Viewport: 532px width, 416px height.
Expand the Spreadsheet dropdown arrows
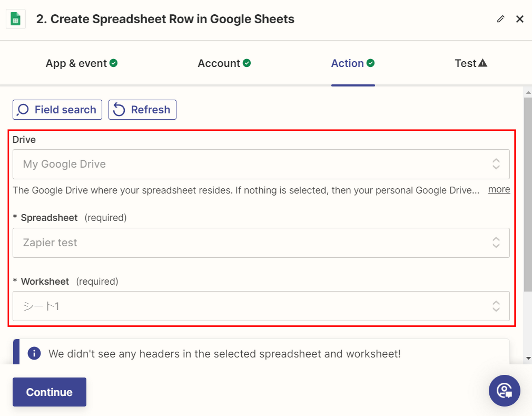click(x=496, y=243)
